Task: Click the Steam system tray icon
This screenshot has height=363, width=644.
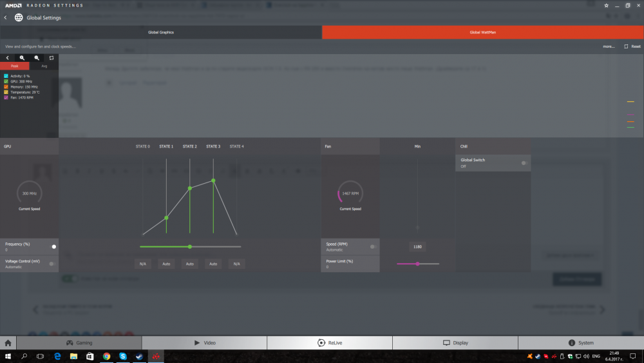Action: 538,357
